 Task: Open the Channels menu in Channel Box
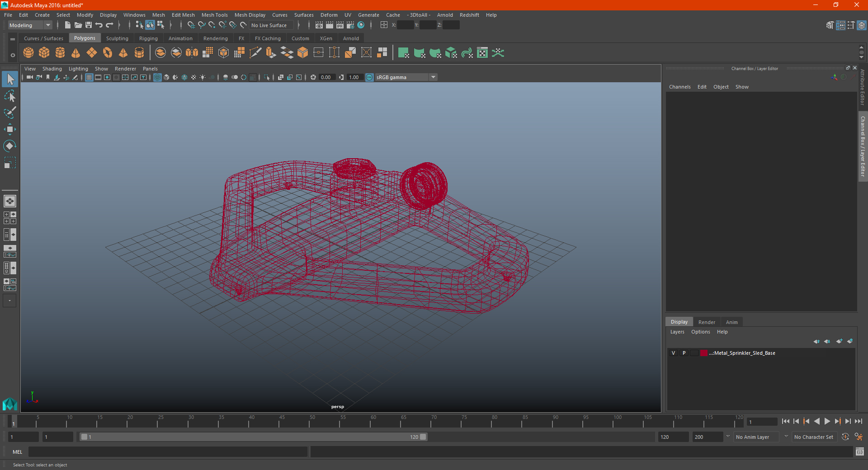[679, 87]
